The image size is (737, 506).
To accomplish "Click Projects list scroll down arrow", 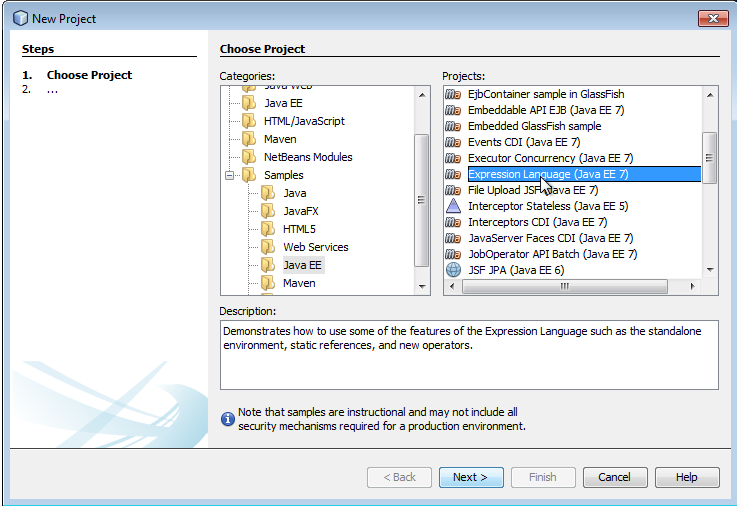I will (x=710, y=270).
